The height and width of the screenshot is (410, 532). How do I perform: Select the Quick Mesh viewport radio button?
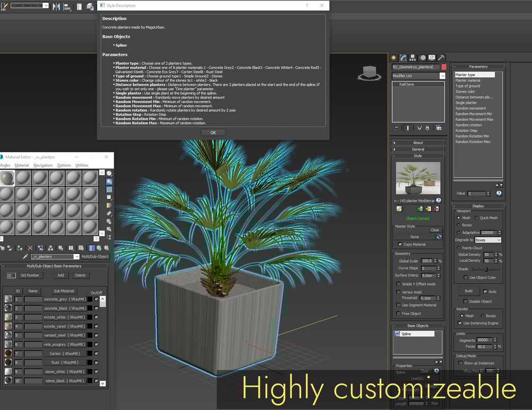coord(476,218)
